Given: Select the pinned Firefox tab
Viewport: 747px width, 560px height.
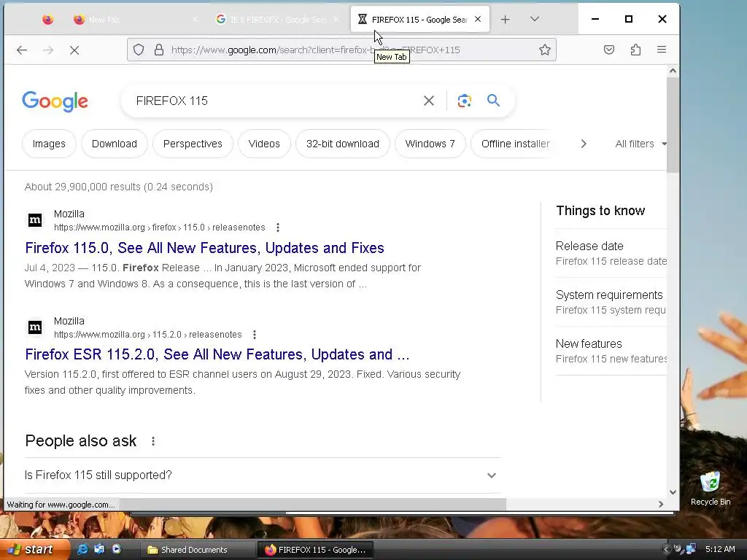Looking at the screenshot, I should click(47, 20).
